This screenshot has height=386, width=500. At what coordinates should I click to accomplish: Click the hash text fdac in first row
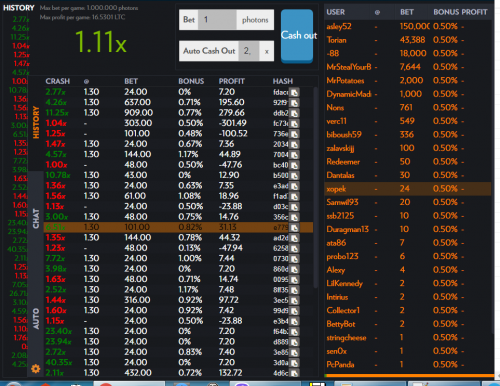(281, 92)
